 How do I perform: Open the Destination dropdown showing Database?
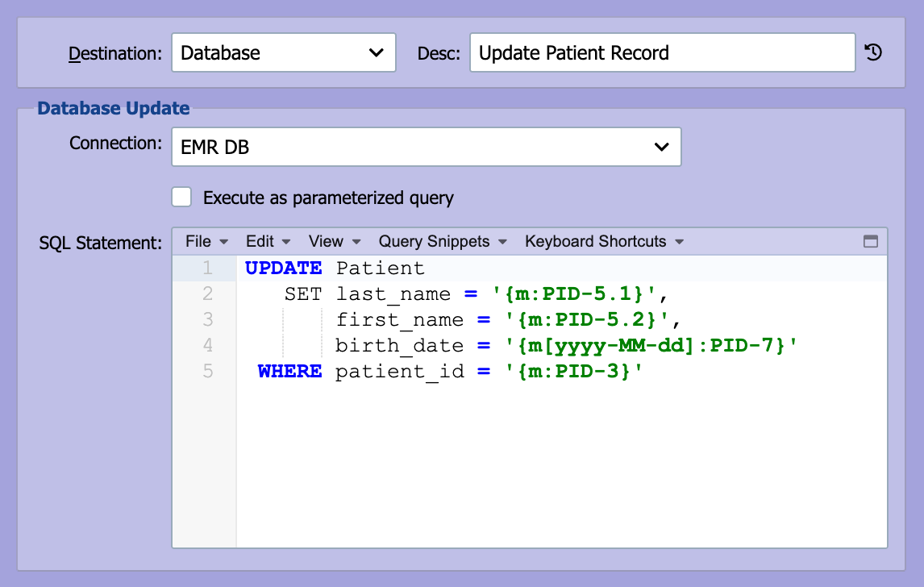pos(284,52)
